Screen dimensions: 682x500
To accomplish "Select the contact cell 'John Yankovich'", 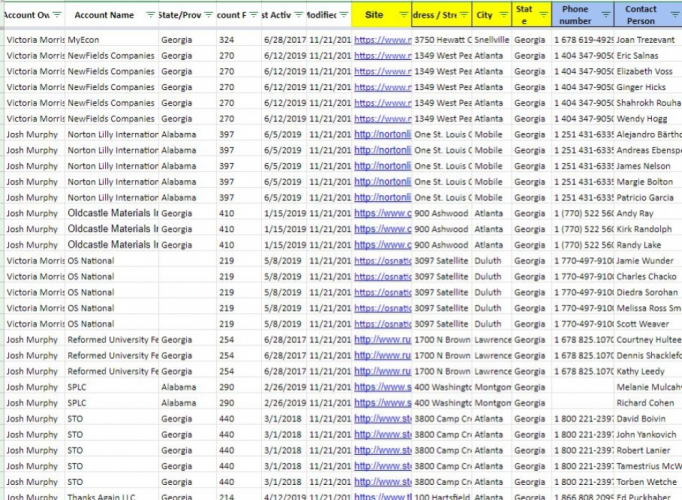I will coord(648,434).
